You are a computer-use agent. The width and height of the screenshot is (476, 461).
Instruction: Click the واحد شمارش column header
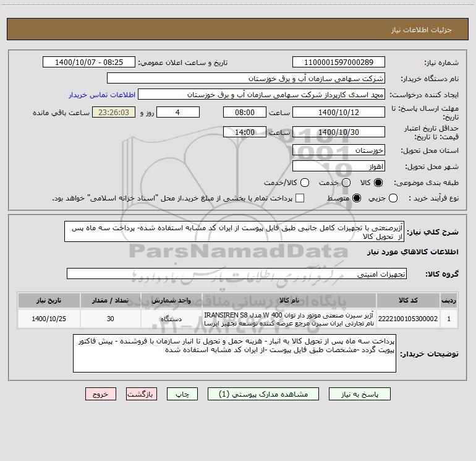click(x=171, y=300)
